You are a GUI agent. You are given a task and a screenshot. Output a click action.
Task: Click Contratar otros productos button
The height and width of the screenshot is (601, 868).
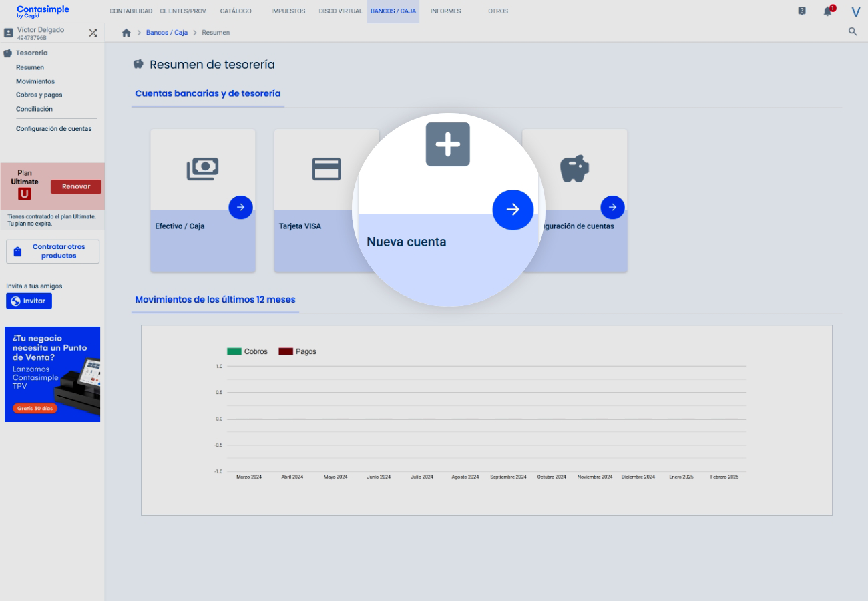pos(53,252)
